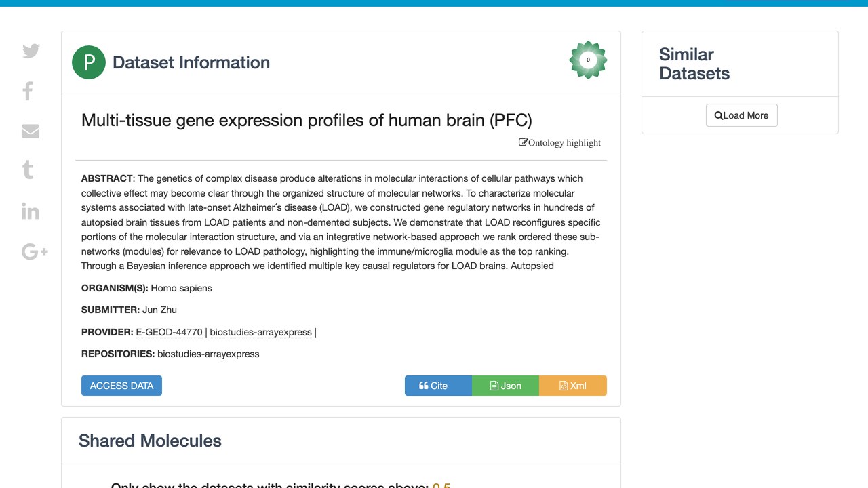Share dataset via Twitter icon

tap(31, 51)
